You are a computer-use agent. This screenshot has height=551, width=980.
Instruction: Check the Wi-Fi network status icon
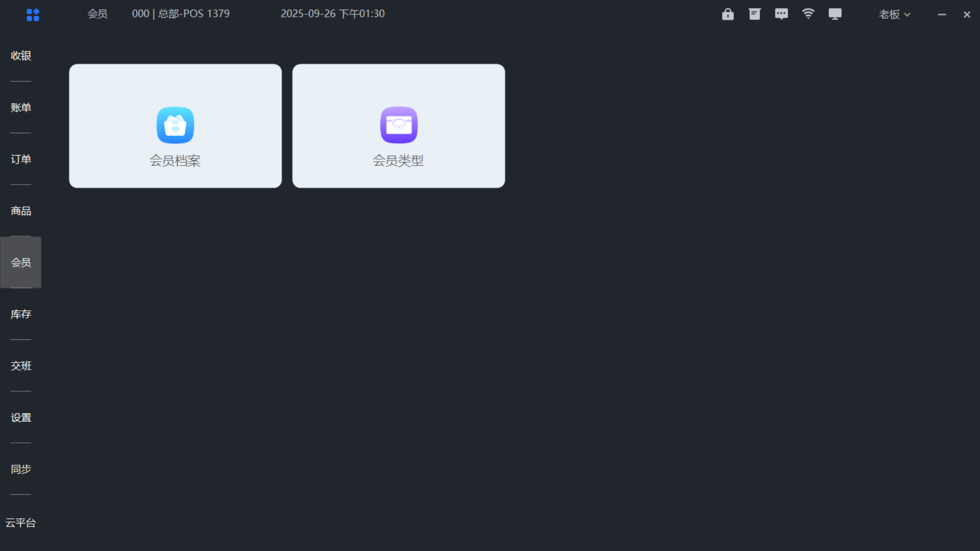808,14
